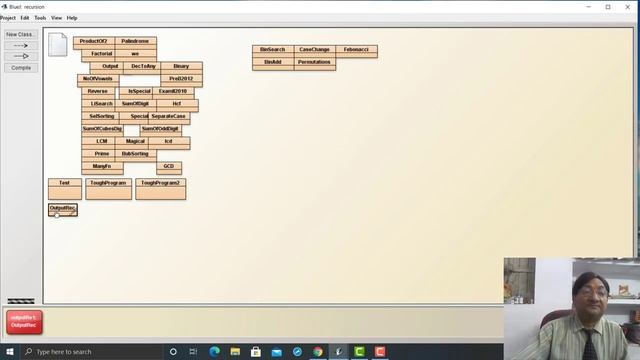Select the CaseChange class box
The width and height of the screenshot is (640, 360).
[x=315, y=51]
